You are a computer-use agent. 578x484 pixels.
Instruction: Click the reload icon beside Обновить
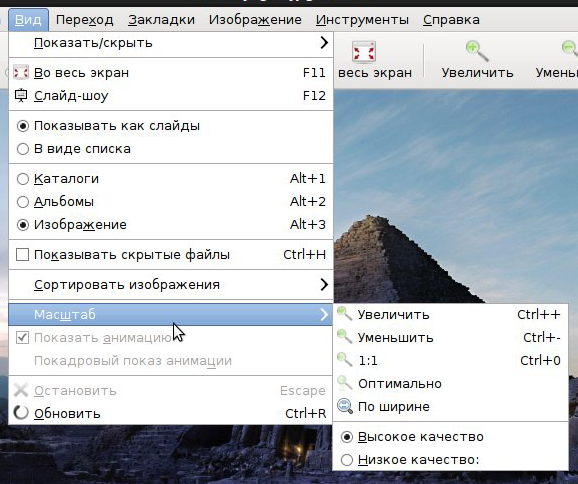pyautogui.click(x=21, y=413)
